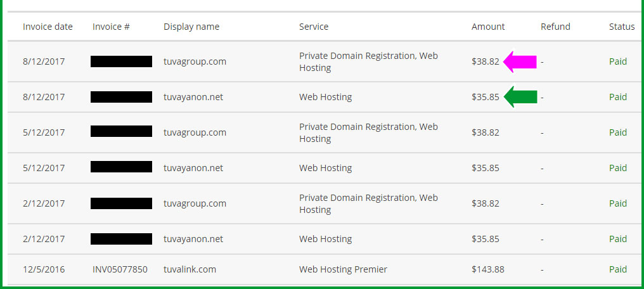644x289 pixels.
Task: Click the green arrow pointing at $35.85
Action: (520, 97)
